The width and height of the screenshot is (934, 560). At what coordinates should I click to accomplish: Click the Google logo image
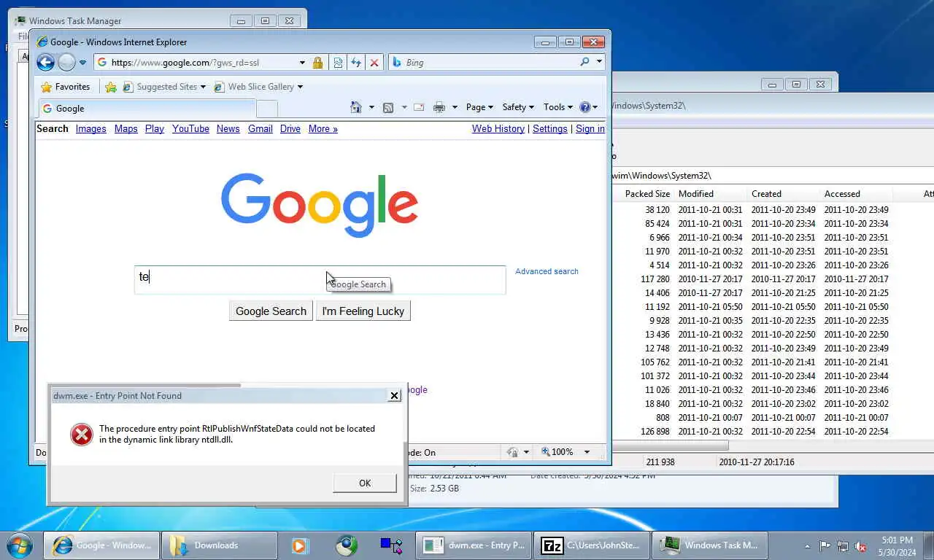[320, 206]
